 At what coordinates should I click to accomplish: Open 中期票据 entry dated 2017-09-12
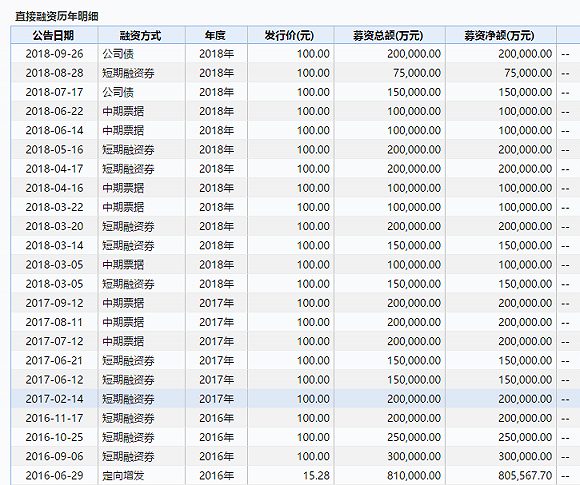[123, 303]
